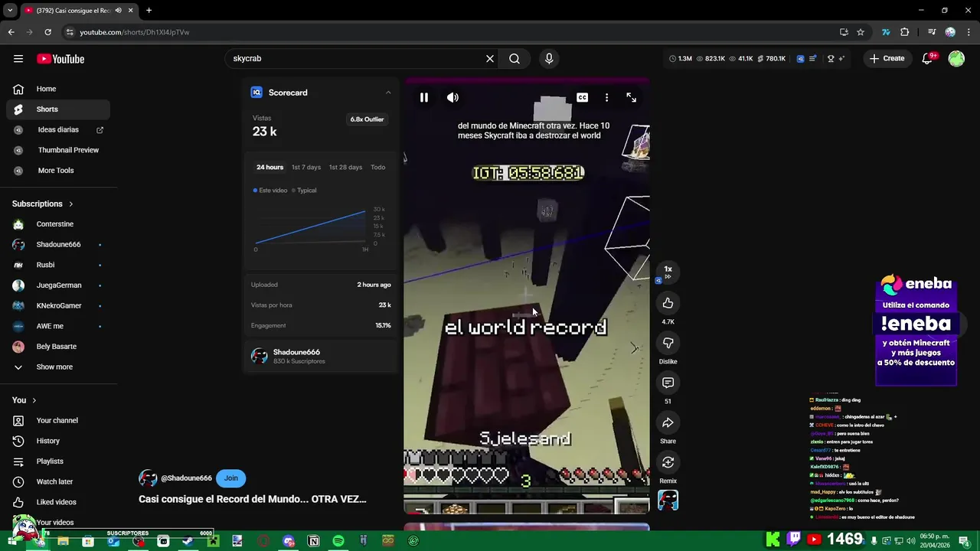
Task: Open watch History
Action: pos(58,441)
